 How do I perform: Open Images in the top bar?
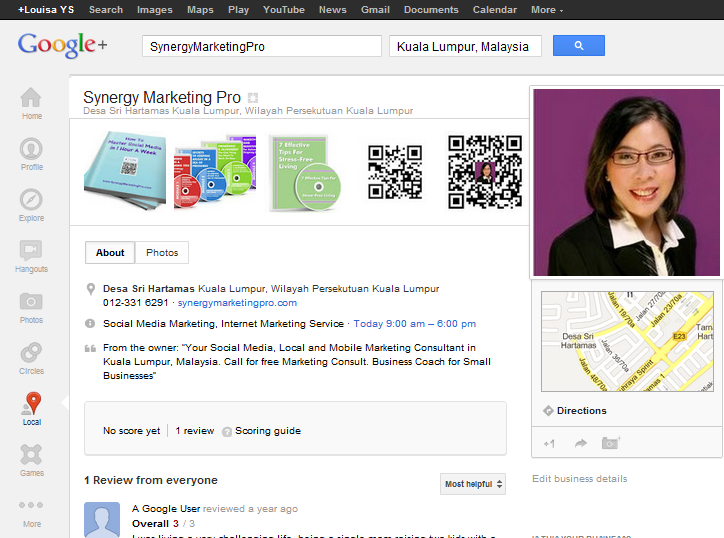[155, 10]
